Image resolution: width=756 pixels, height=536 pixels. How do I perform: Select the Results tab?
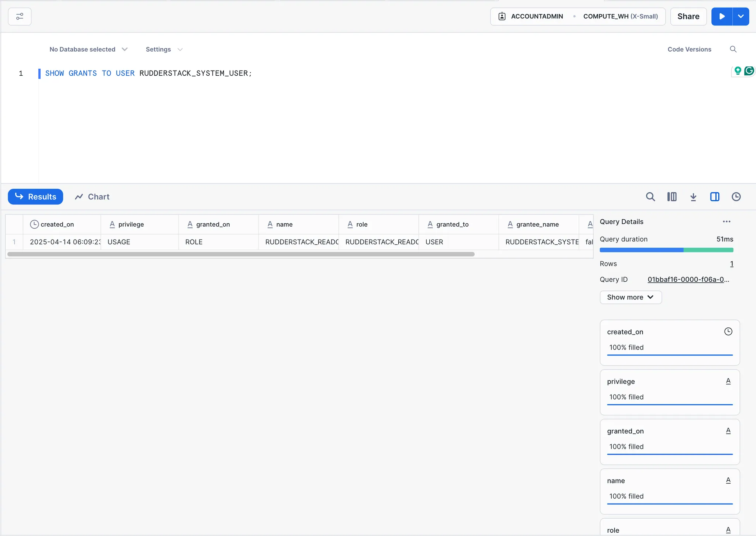35,197
